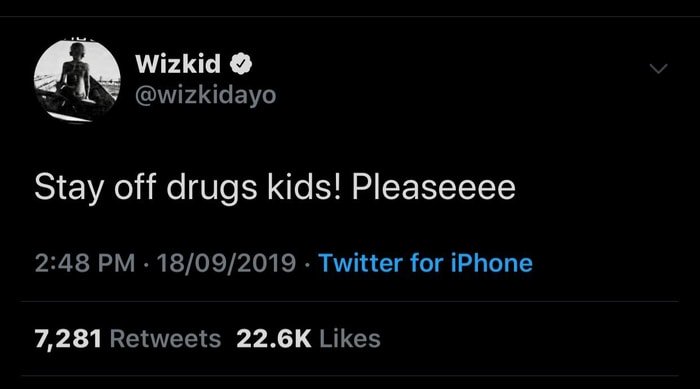The image size is (700, 389).
Task: Click the word kids! in the tweet
Action: pos(304,186)
